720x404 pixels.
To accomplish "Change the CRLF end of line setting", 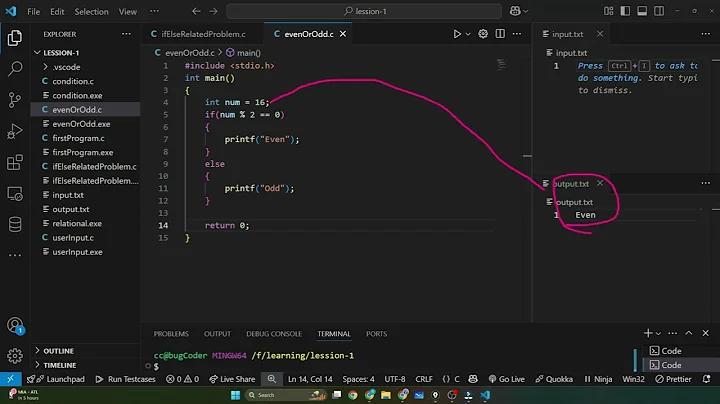I will (424, 379).
